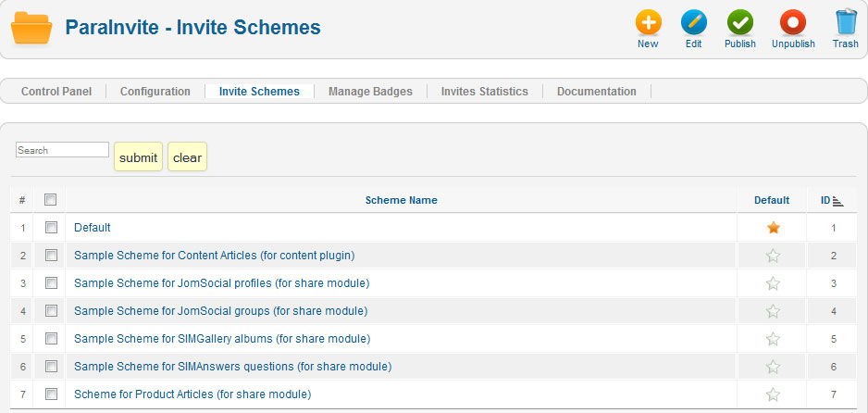Click default star for Product Articles scheme
868x413 pixels.
point(773,394)
